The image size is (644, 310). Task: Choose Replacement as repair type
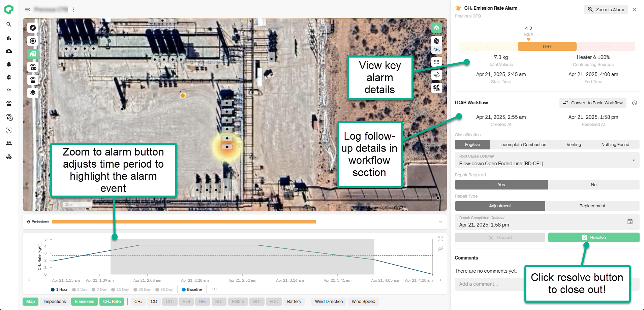[592, 206]
